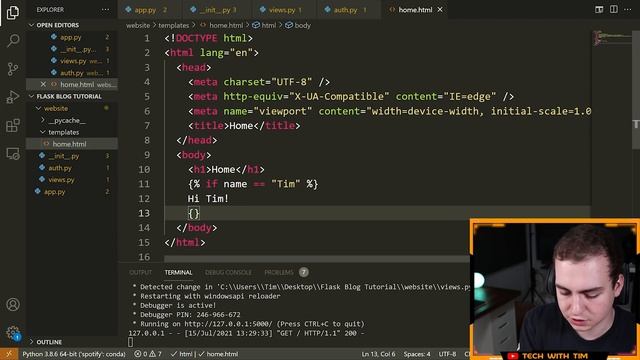Select the Terminal panel tab

point(178,272)
